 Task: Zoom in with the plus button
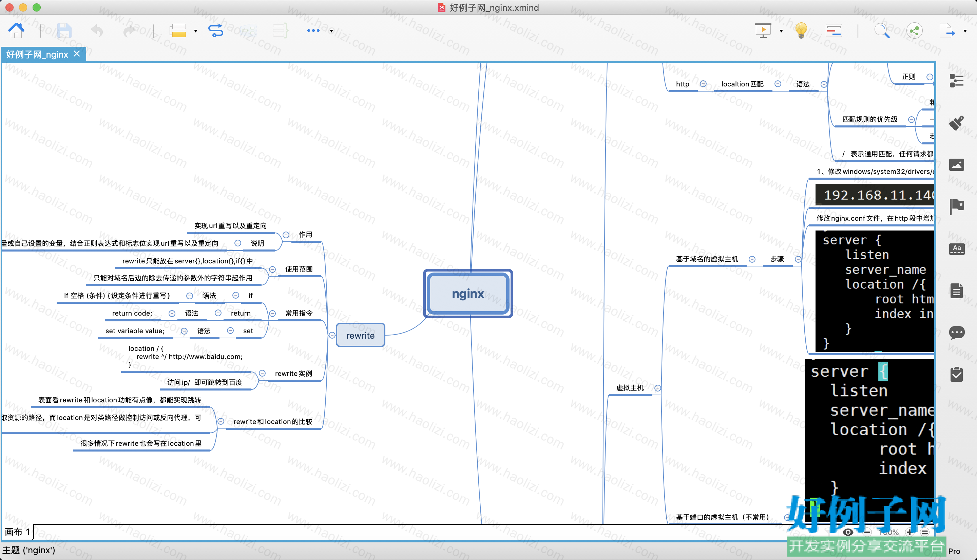(x=909, y=532)
